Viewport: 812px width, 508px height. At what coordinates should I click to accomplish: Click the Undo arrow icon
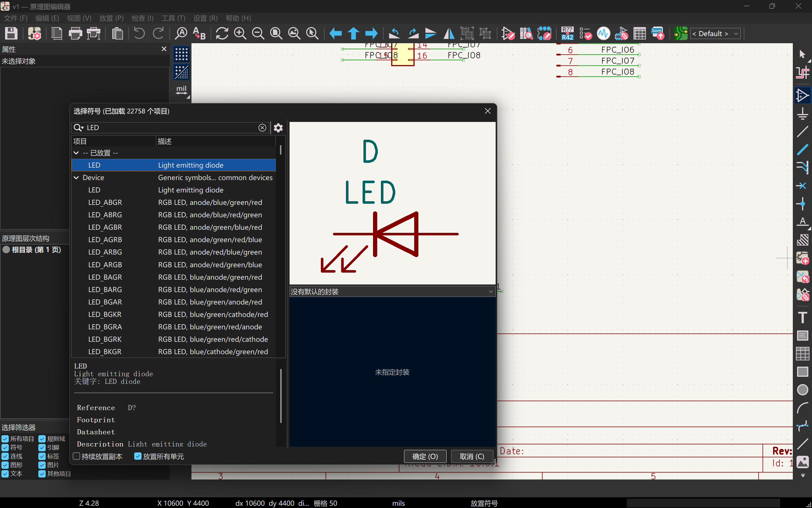[x=139, y=34]
